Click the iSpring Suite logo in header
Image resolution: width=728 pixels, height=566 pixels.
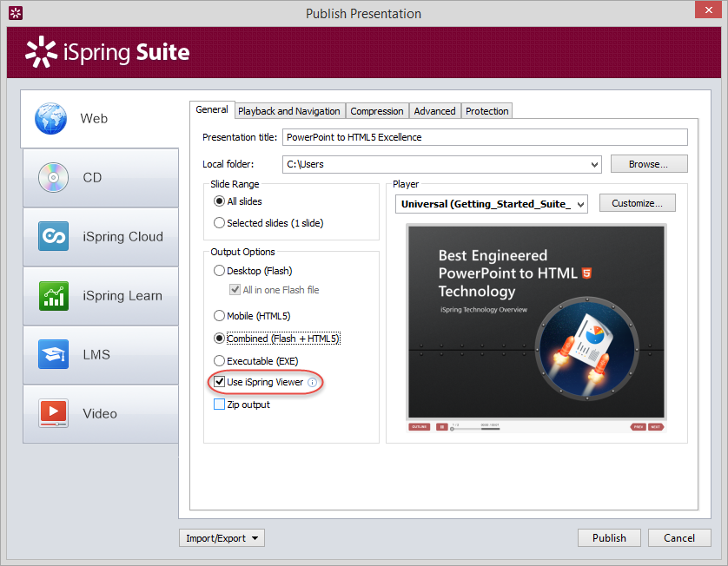click(107, 52)
